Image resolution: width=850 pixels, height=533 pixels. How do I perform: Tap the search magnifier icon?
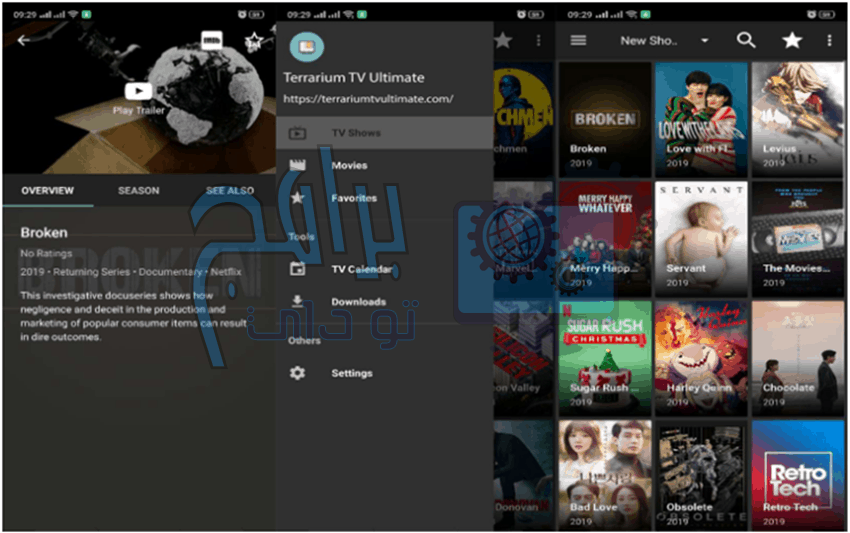[746, 41]
